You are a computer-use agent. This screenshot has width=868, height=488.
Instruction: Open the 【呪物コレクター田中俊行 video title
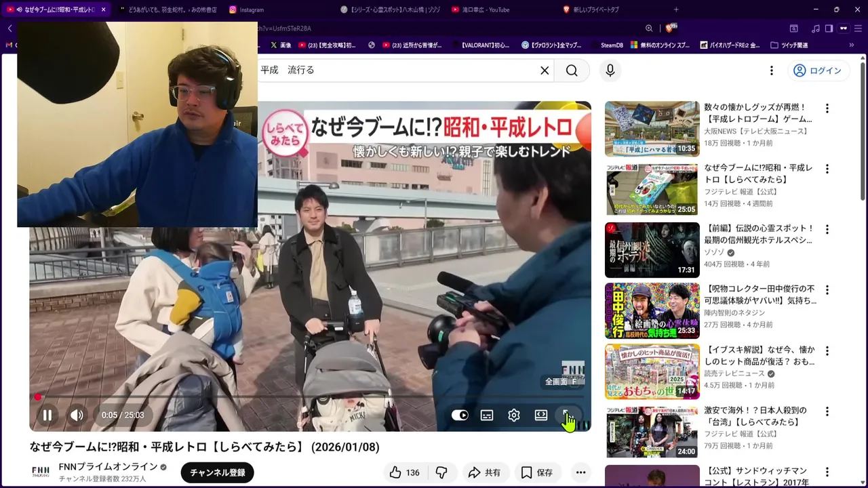759,295
